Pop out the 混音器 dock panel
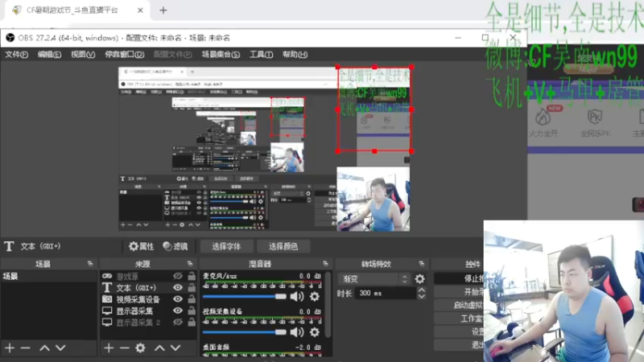This screenshot has width=644, height=362. (325, 264)
